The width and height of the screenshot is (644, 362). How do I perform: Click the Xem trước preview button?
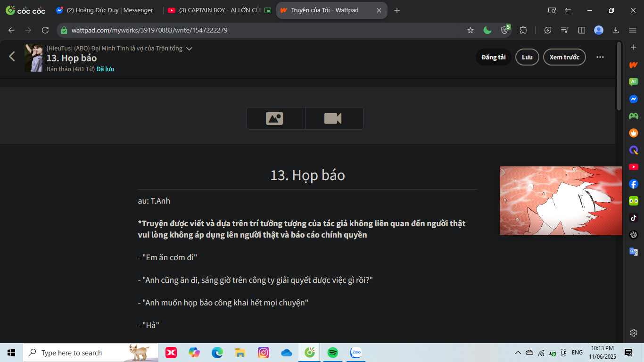564,57
